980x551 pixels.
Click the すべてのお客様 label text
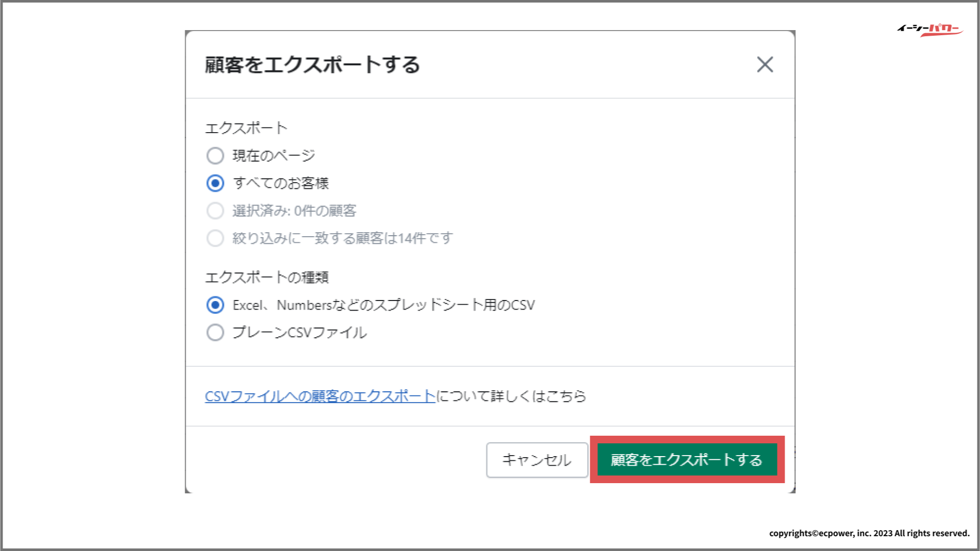point(281,183)
